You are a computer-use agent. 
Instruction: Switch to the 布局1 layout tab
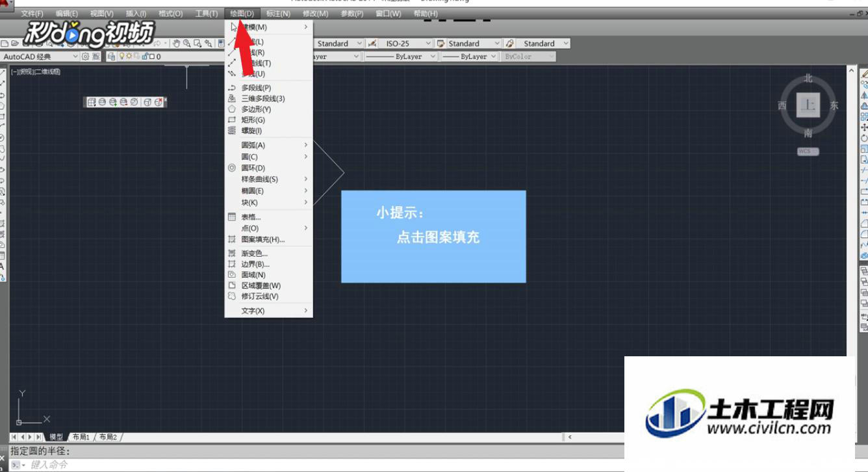pos(81,437)
